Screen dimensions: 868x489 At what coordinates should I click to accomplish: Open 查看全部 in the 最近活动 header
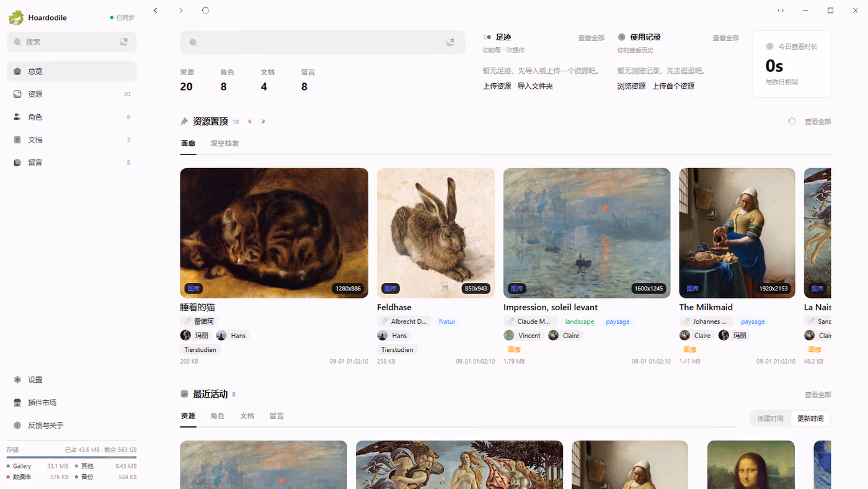point(818,395)
